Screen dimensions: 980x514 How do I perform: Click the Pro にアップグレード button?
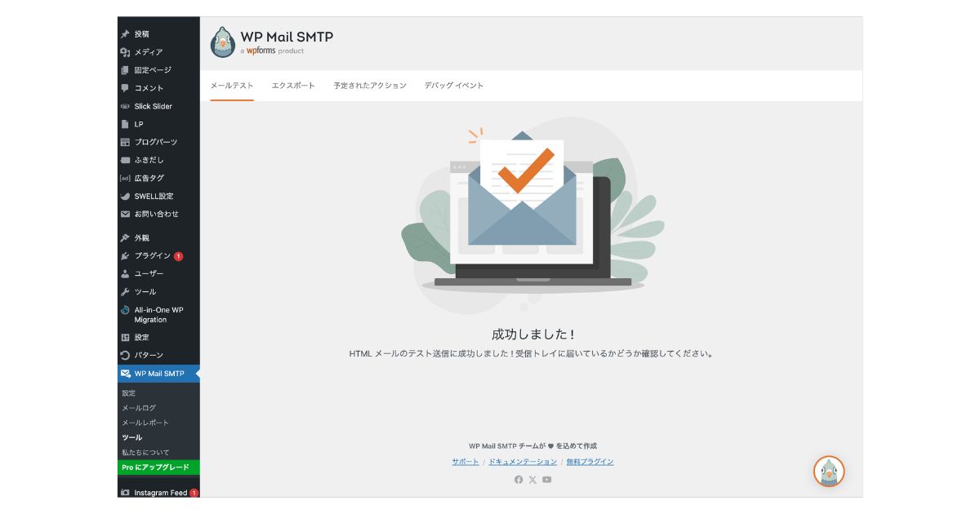pyautogui.click(x=156, y=467)
